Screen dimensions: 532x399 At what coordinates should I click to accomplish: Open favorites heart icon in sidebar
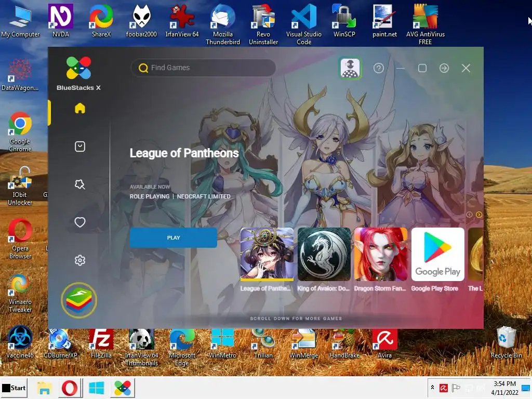[80, 222]
